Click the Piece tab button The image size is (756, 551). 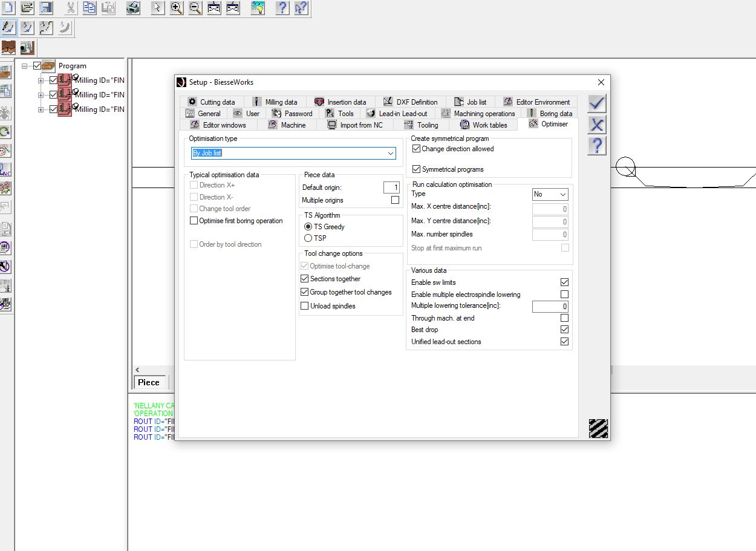[x=149, y=382]
